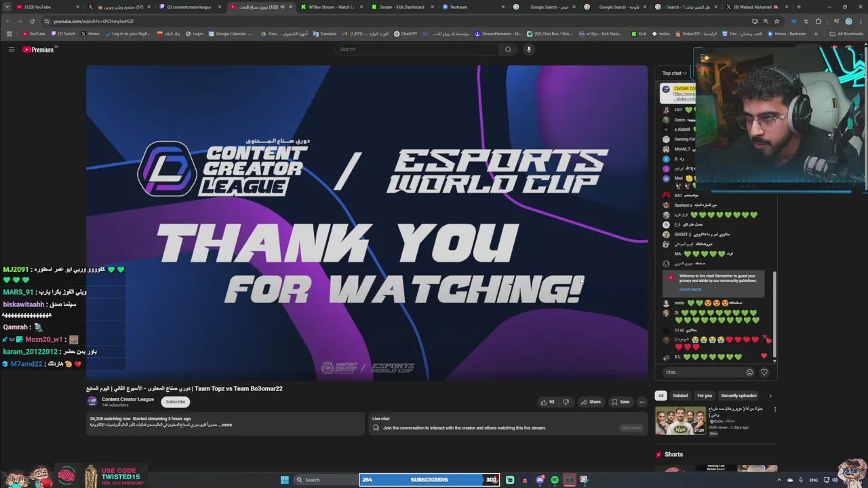Open the Home - Restream bookmark
This screenshot has width=868, height=488.
787,33
